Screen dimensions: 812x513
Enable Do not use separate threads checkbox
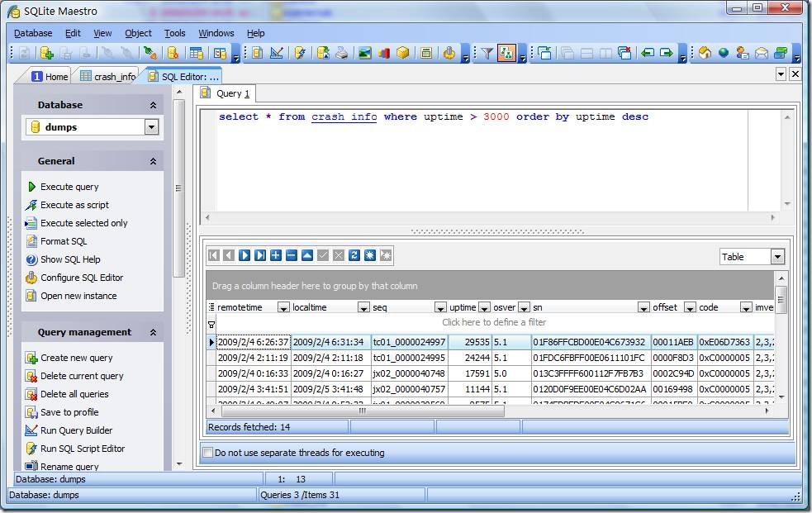tap(208, 453)
